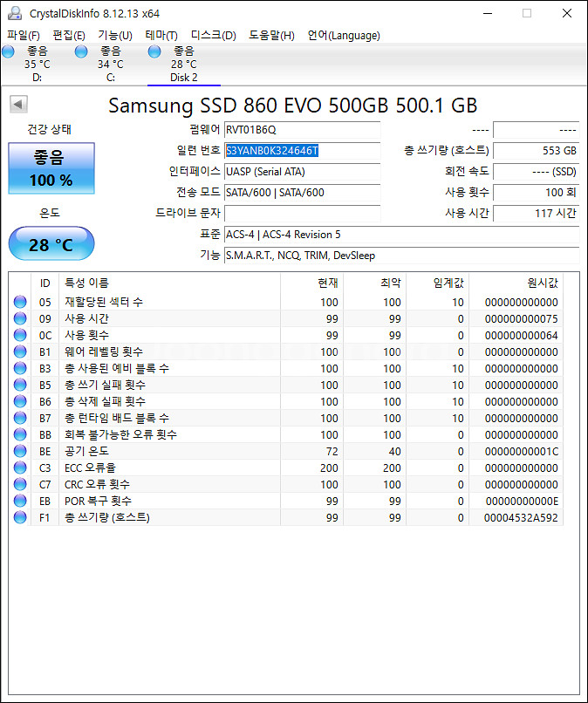Click the interface field UASP (Serial ATA)
The width and height of the screenshot is (588, 703).
[303, 172]
